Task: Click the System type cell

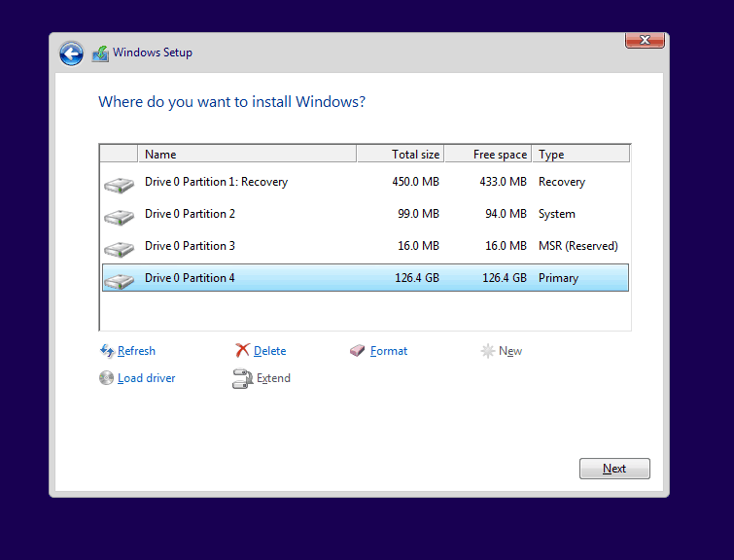Action: [x=557, y=214]
